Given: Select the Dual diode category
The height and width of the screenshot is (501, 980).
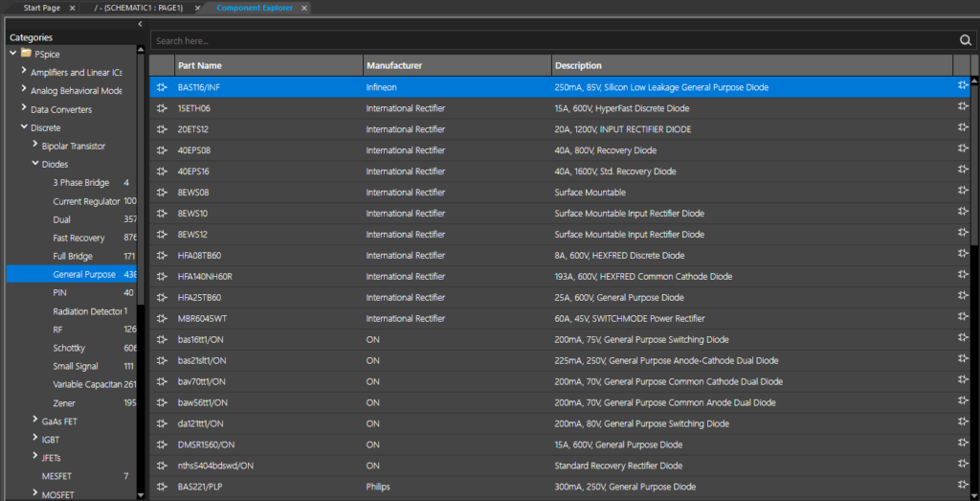Looking at the screenshot, I should (x=62, y=219).
